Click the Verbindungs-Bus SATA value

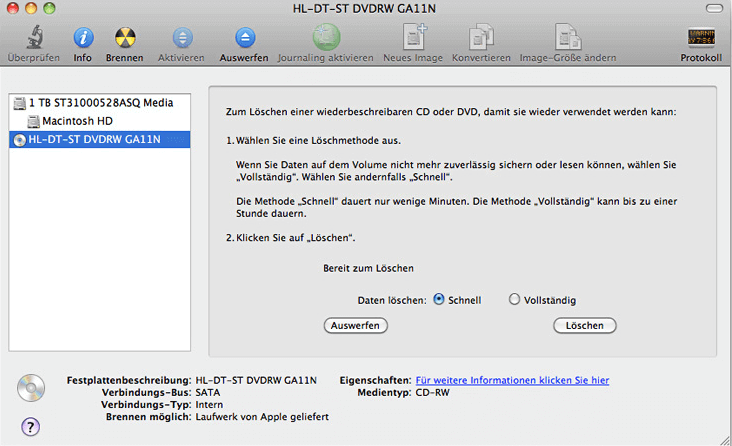(x=208, y=392)
